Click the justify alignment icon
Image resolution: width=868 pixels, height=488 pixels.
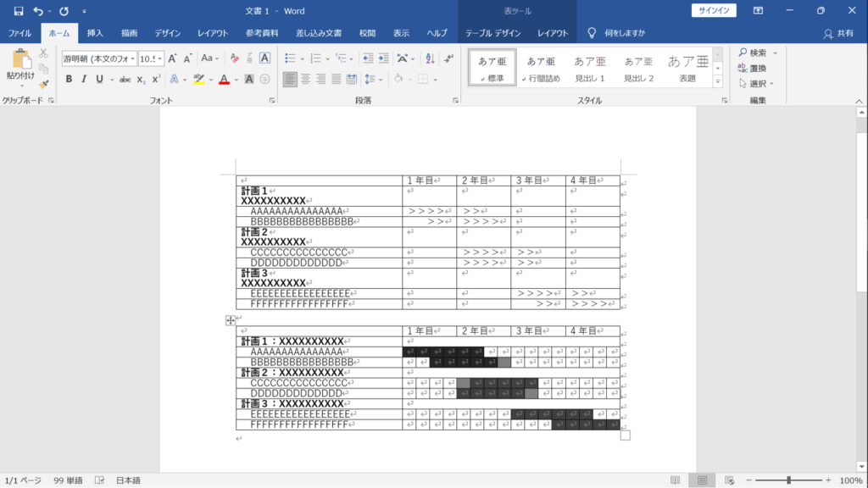(337, 79)
